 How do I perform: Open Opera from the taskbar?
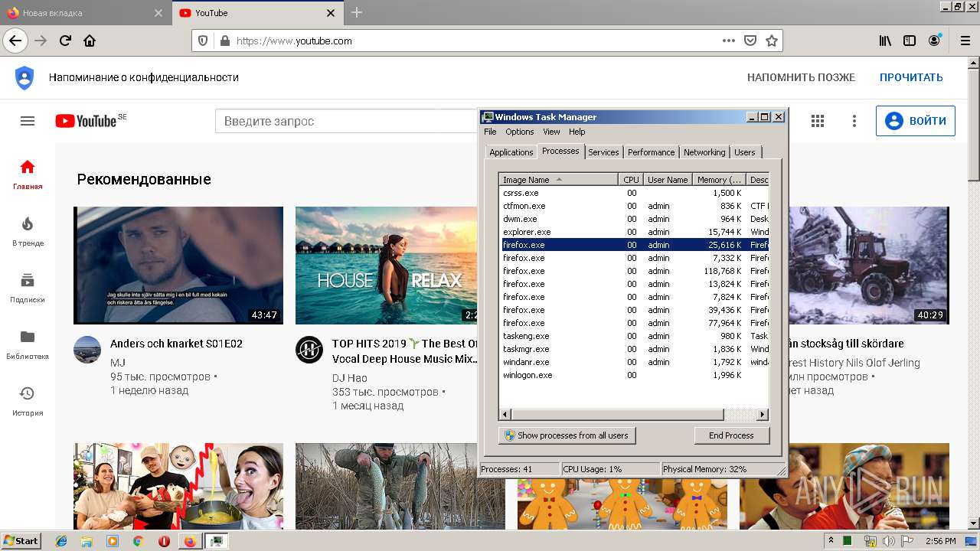[164, 541]
